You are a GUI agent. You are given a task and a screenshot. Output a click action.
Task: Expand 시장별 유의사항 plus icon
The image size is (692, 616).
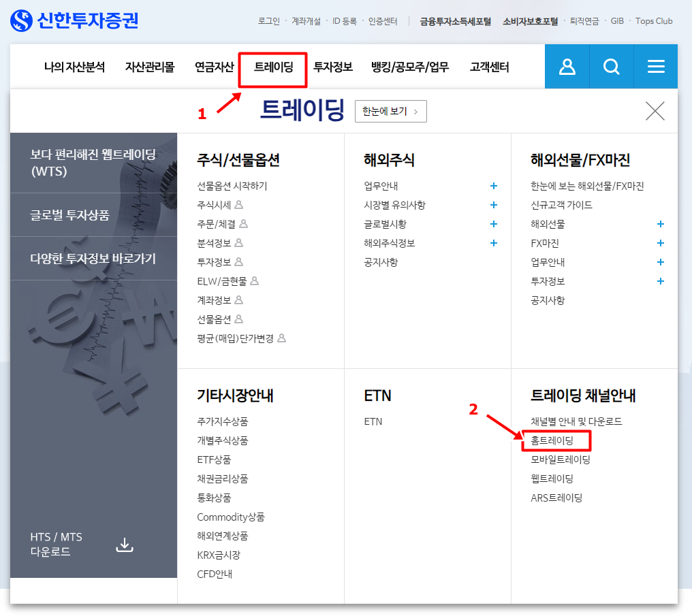tap(494, 205)
